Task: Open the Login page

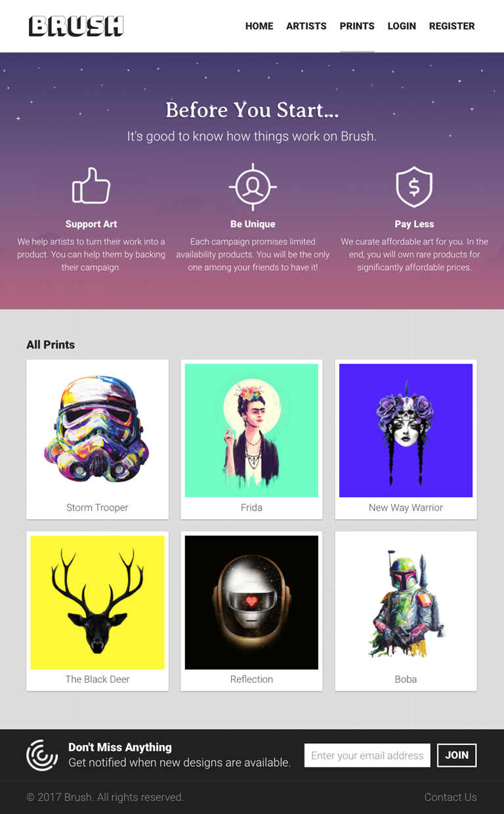Action: pos(402,26)
